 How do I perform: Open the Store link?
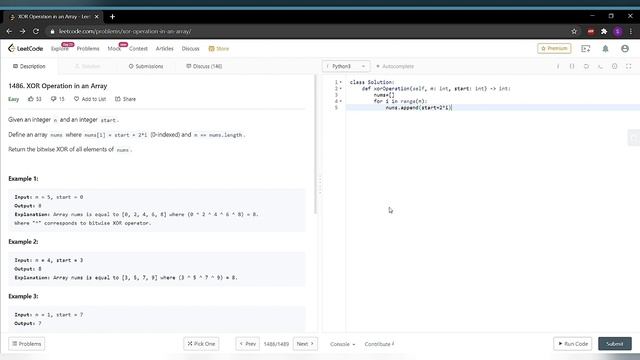tap(219, 49)
